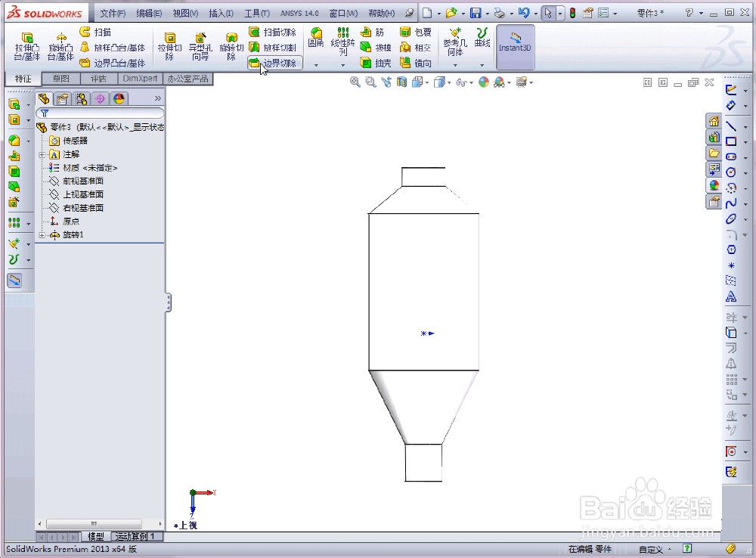
Task: Select the Line sketch tool on right toolbar
Action: 731,126
